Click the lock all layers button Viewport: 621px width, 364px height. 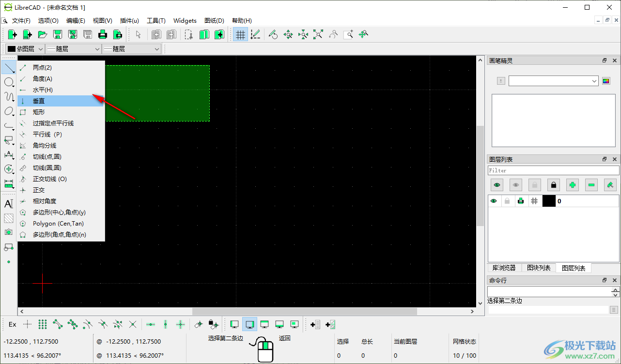click(554, 185)
